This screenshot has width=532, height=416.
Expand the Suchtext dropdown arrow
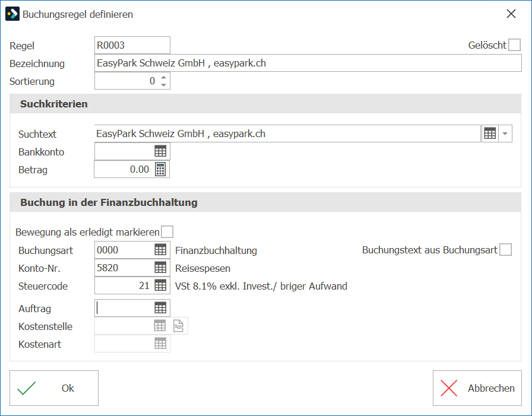click(505, 134)
